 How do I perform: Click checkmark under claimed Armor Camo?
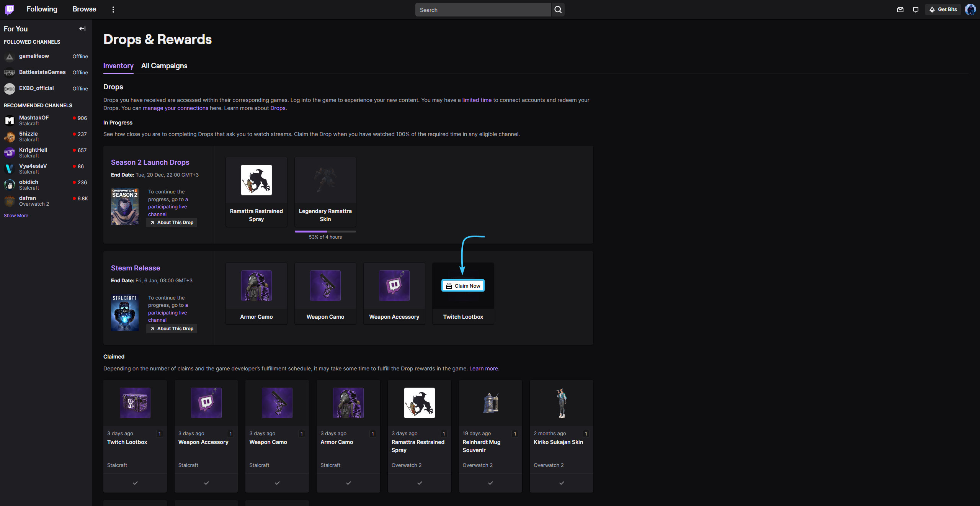(x=348, y=483)
